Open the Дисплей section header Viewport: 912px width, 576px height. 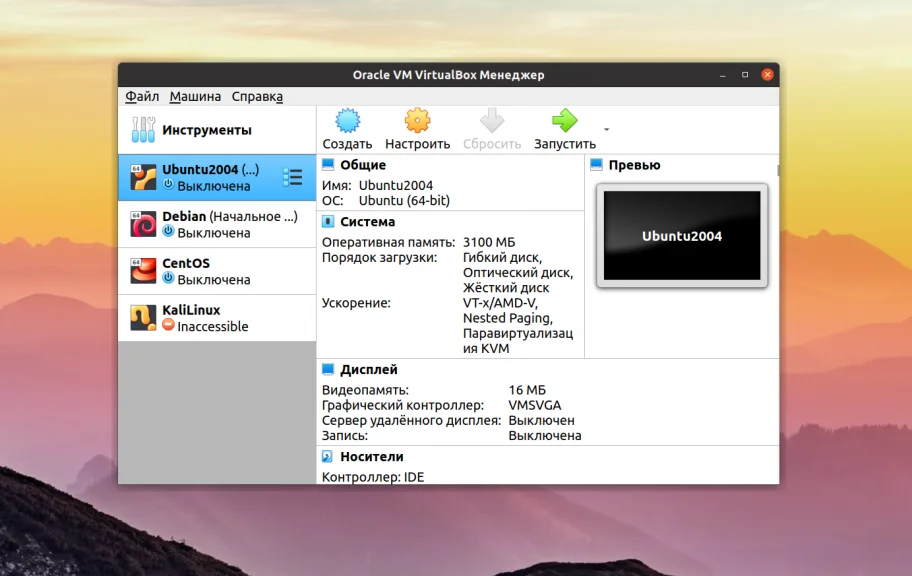[x=369, y=369]
